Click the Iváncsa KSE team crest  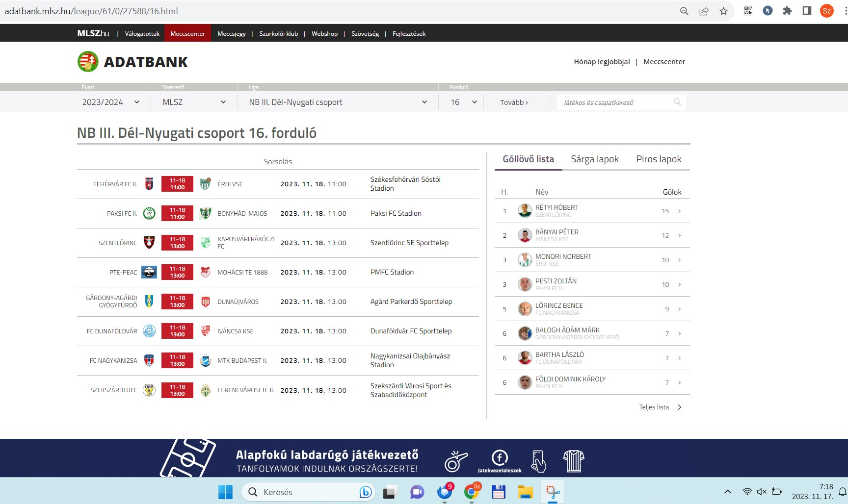pos(206,331)
